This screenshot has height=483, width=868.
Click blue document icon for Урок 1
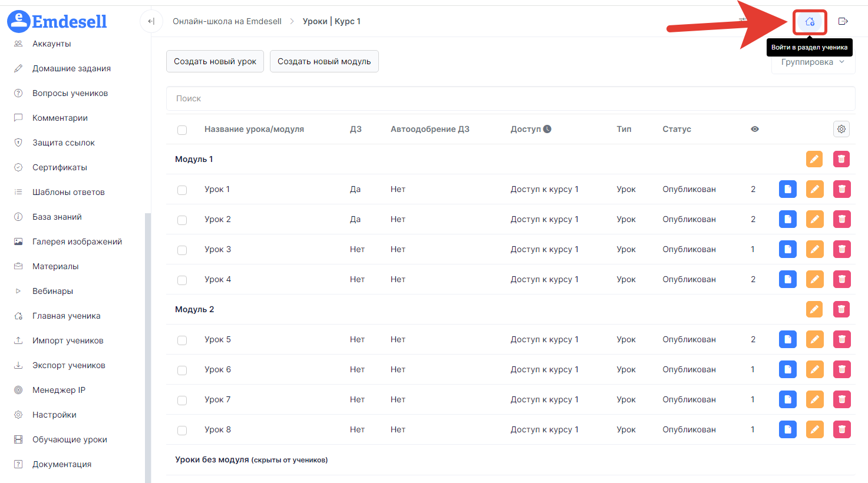(787, 189)
